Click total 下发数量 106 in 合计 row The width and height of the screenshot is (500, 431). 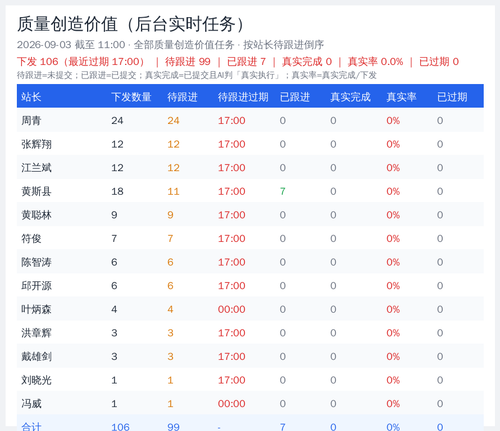[120, 427]
